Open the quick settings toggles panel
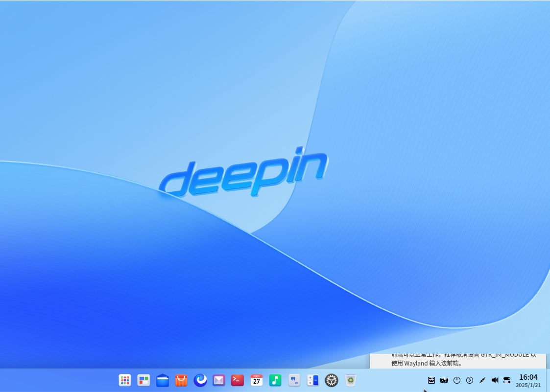This screenshot has height=392, width=550. (507, 380)
